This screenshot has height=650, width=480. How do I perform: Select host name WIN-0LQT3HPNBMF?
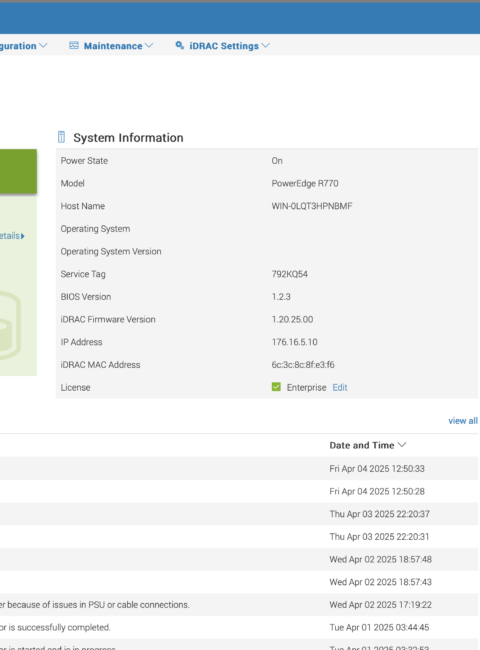[312, 206]
